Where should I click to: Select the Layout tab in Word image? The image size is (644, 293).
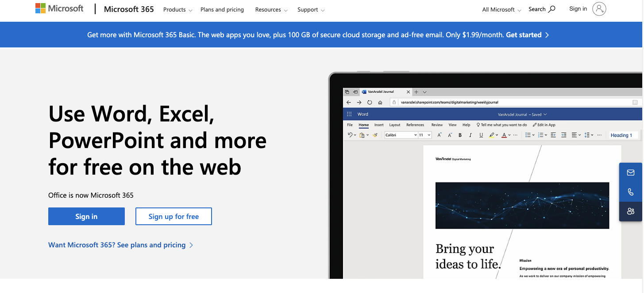point(395,125)
